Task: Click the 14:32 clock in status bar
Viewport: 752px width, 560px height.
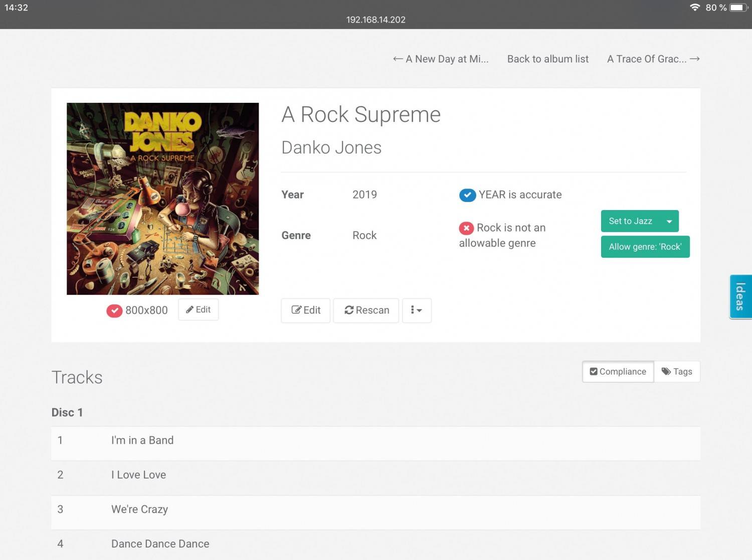Action: click(16, 8)
